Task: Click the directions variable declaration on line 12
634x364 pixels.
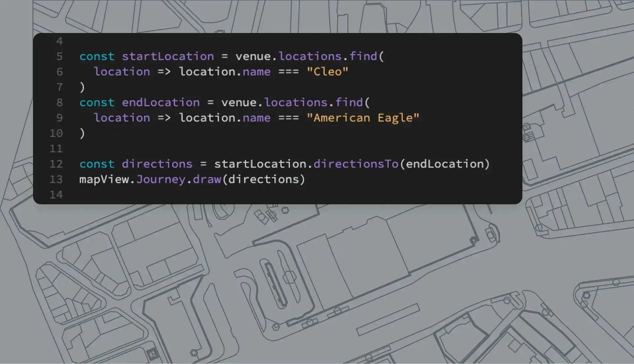Action: [x=157, y=164]
